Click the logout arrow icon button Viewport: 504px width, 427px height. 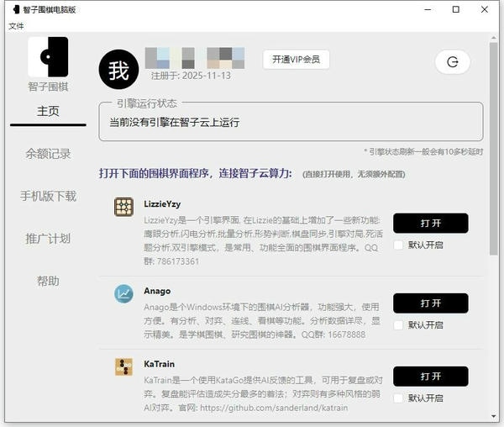pos(453,61)
